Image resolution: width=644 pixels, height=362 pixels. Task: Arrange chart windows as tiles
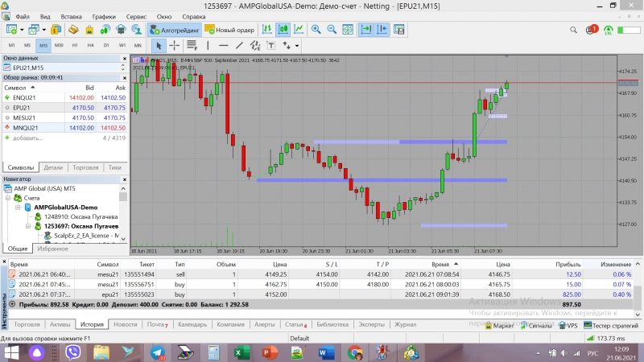coord(348,30)
